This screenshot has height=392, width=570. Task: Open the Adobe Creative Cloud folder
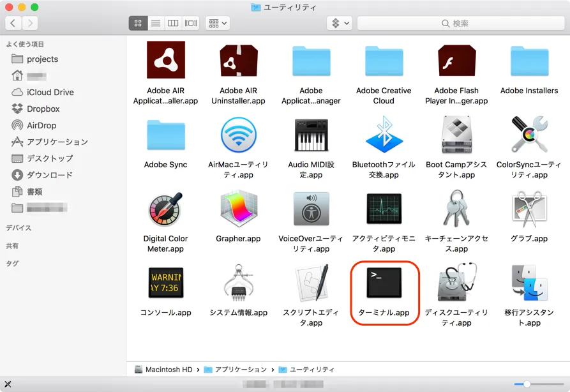coord(384,61)
